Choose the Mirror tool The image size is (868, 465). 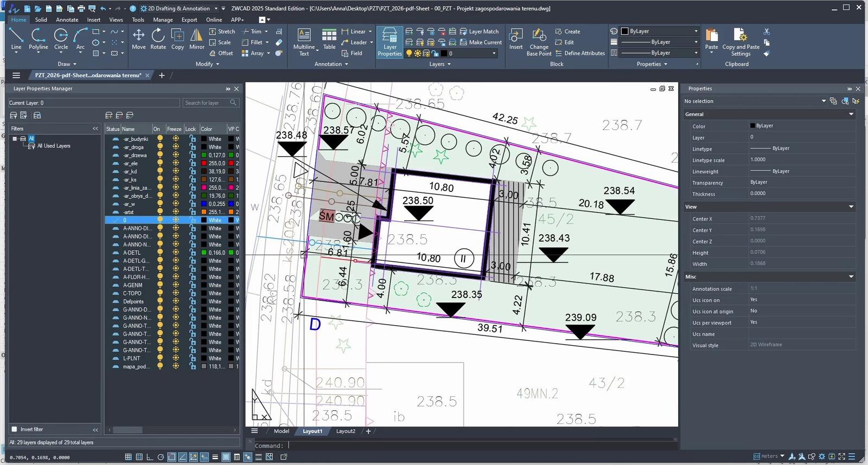coord(196,39)
